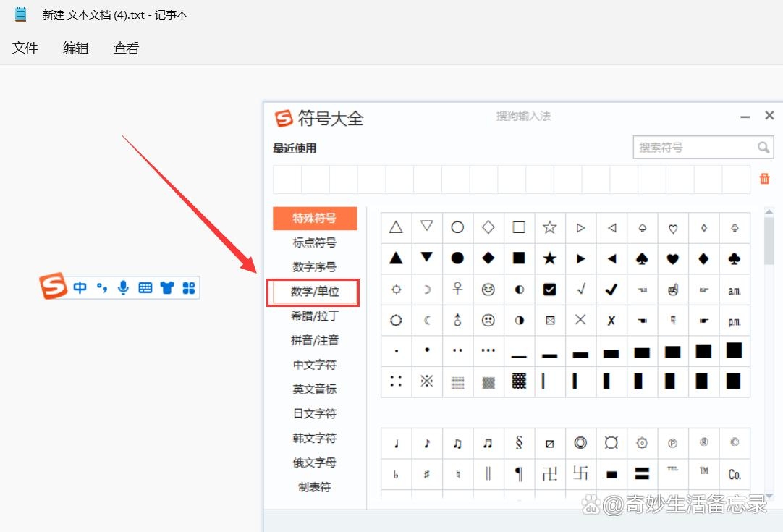This screenshot has width=783, height=532.
Task: Open the 文件 menu
Action: pyautogui.click(x=25, y=48)
